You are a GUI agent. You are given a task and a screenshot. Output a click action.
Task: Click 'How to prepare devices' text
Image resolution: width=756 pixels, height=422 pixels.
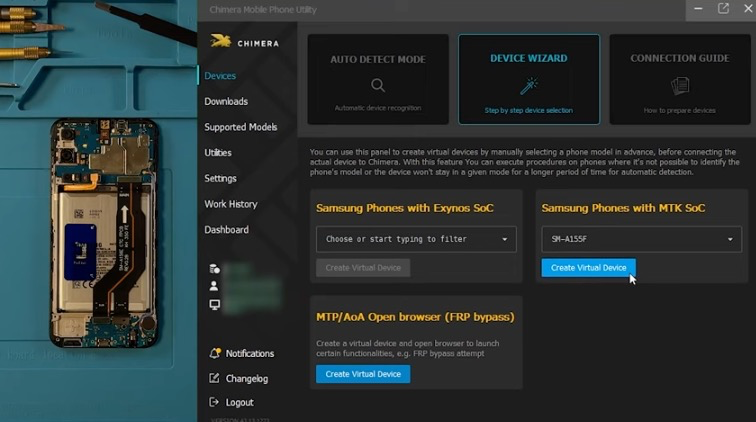680,110
